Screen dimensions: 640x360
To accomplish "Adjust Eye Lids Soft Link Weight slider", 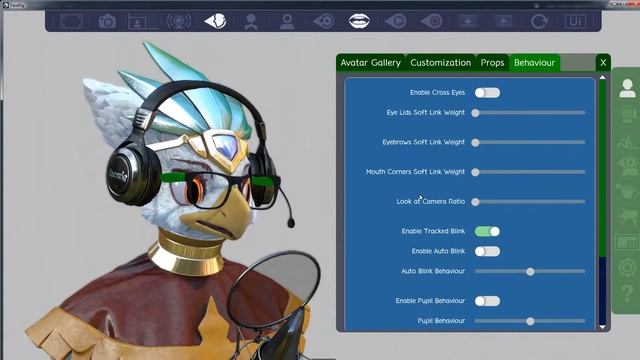I will point(529,113).
